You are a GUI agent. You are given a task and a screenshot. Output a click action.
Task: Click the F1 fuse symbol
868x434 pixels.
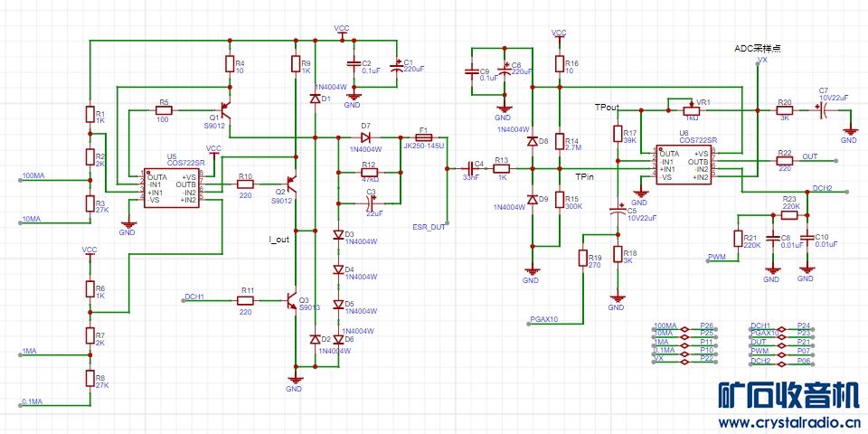(424, 137)
